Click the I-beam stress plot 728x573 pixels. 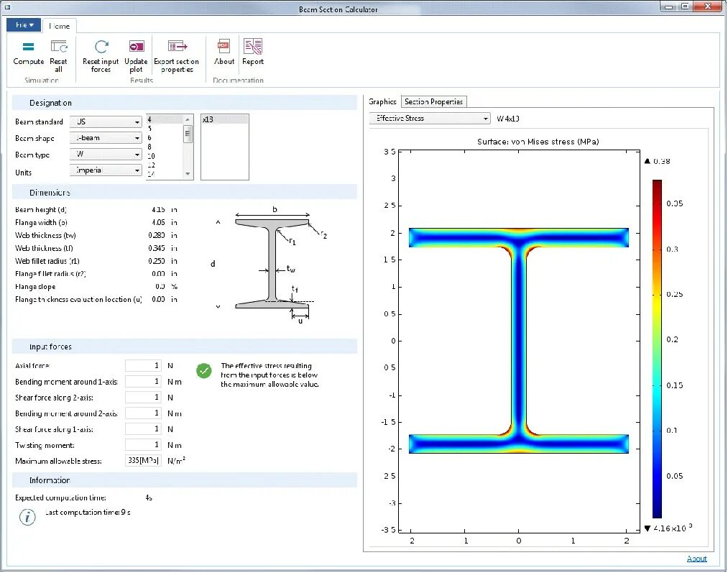519,340
